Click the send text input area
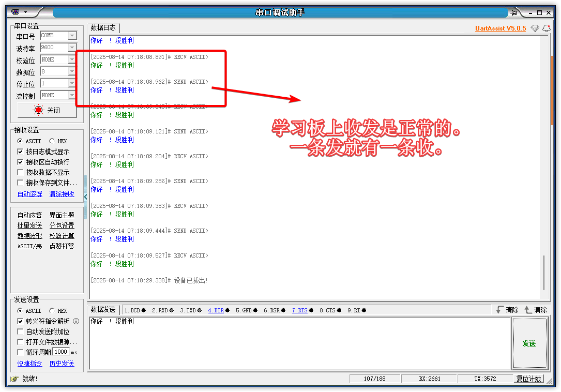This screenshot has width=561, height=392. click(x=300, y=343)
